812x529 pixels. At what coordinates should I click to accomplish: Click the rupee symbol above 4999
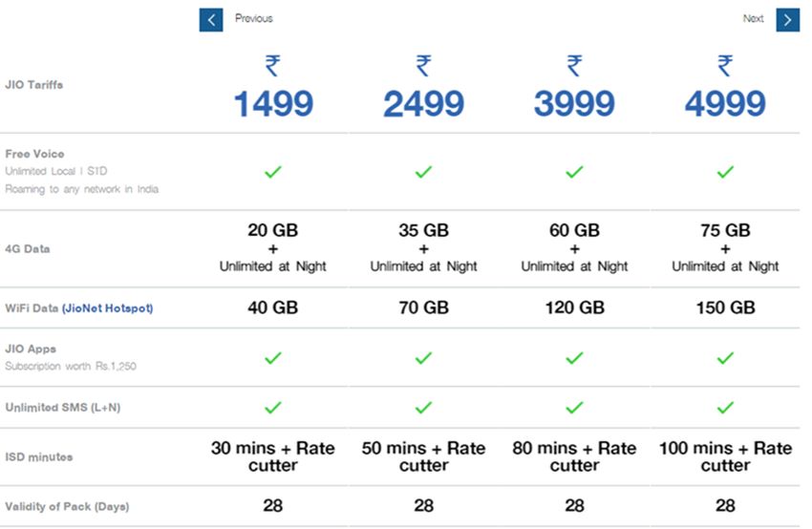[x=725, y=66]
